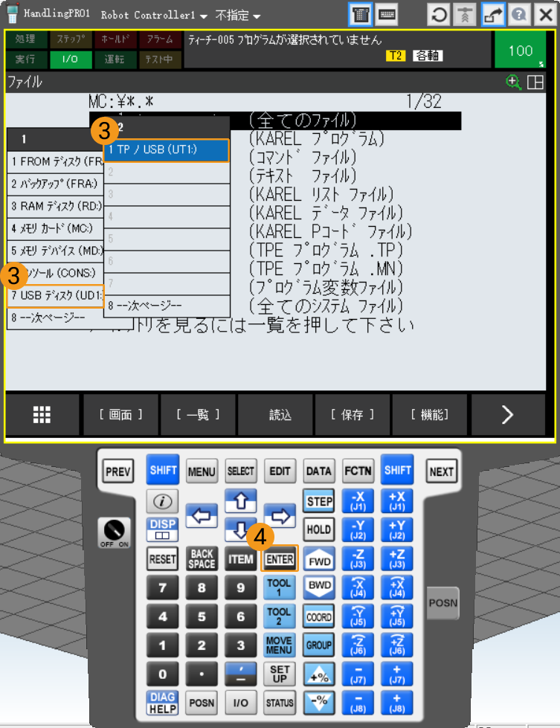
Task: Open the Robot Controller1 dropdown
Action: pyautogui.click(x=154, y=16)
